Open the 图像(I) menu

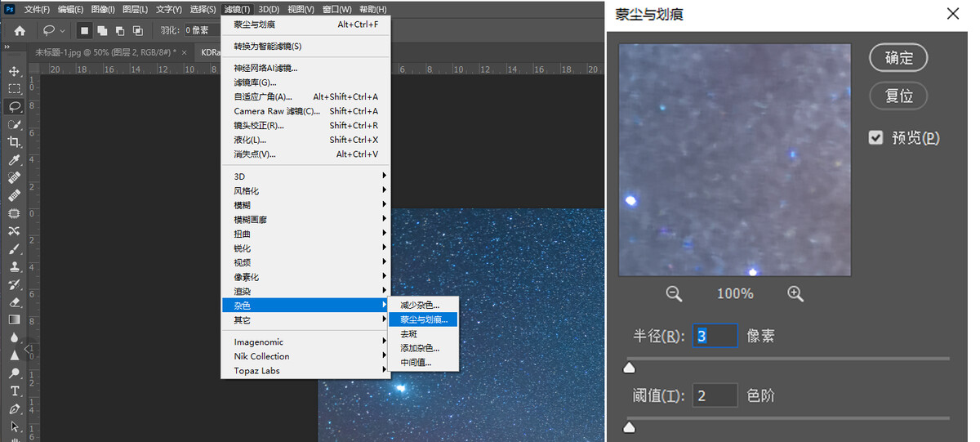(103, 9)
